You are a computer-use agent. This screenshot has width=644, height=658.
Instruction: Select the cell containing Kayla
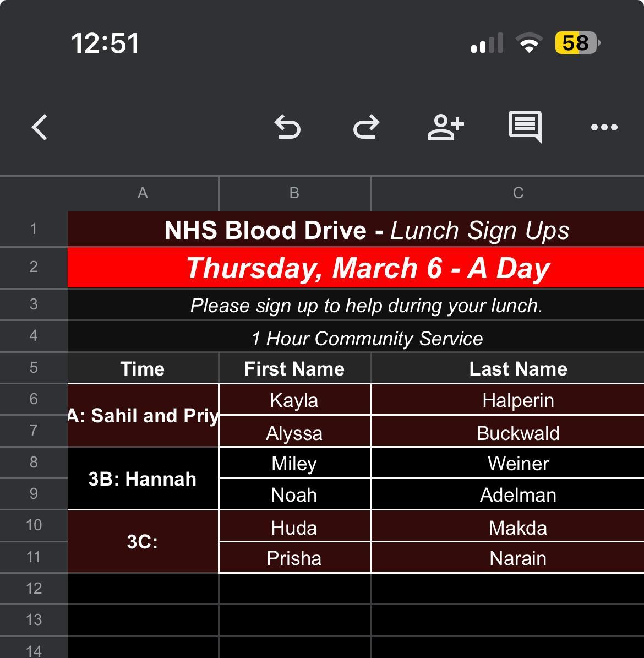[294, 400]
